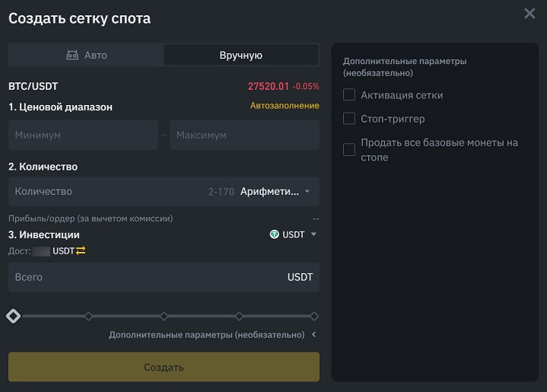Click the green USDT coin icon
Viewport: 547px width, 392px height.
tap(275, 234)
